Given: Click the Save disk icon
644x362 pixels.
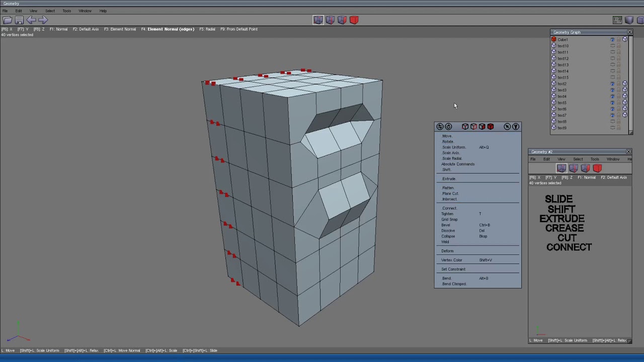Looking at the screenshot, I should click(x=19, y=20).
